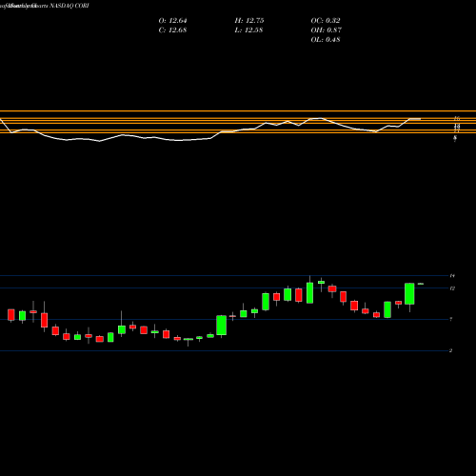Click the OL: 0.48 value
Viewport: 476px width, 476px height.
tap(326, 40)
